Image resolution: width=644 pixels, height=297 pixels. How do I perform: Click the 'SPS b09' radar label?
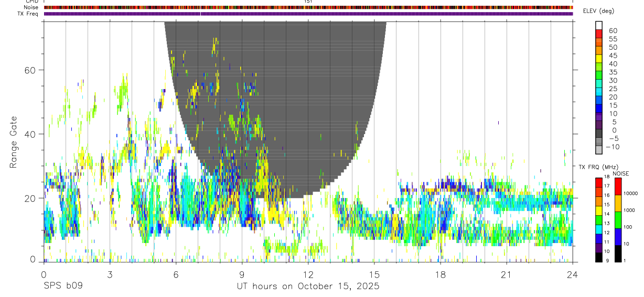[62, 287]
